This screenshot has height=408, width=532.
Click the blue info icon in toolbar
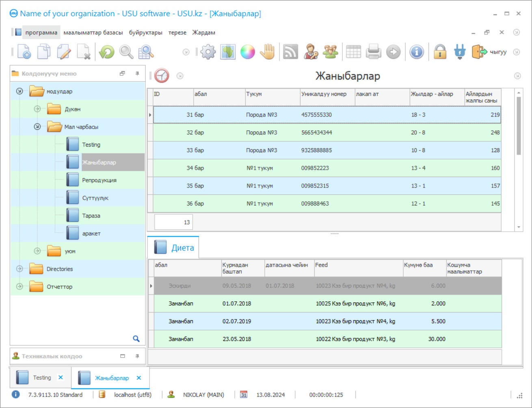417,52
